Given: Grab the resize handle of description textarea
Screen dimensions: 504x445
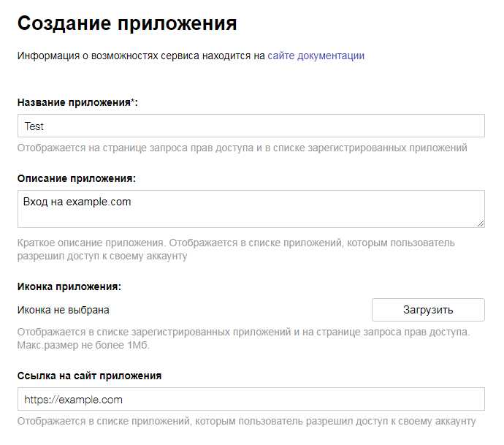Looking at the screenshot, I should (x=481, y=224).
